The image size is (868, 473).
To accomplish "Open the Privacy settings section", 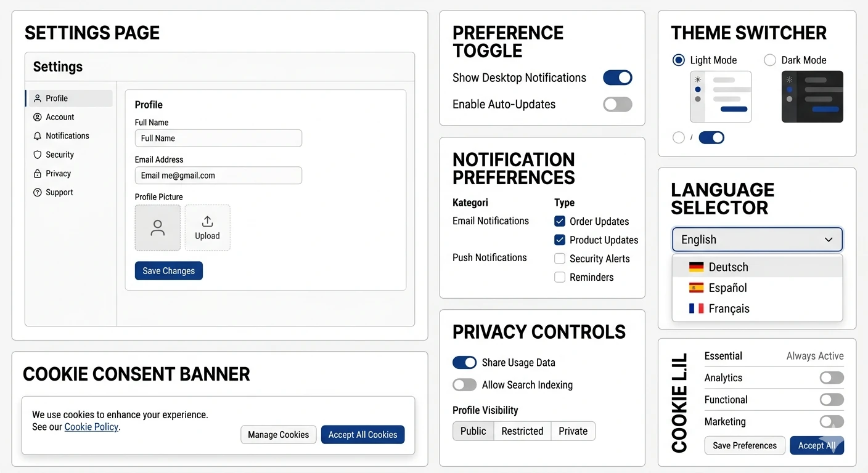I will pyautogui.click(x=70, y=174).
